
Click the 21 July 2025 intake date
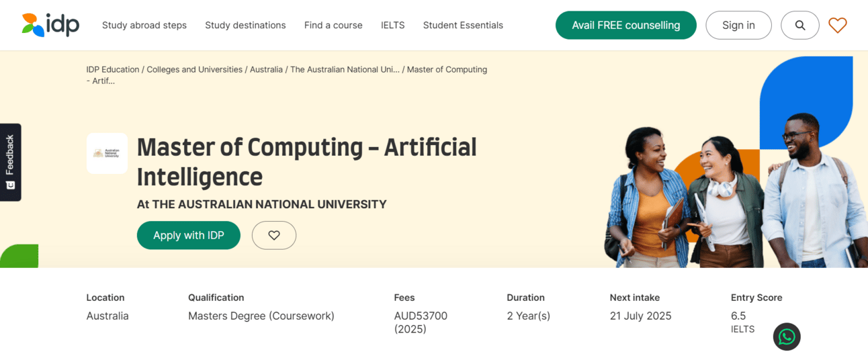coord(641,316)
